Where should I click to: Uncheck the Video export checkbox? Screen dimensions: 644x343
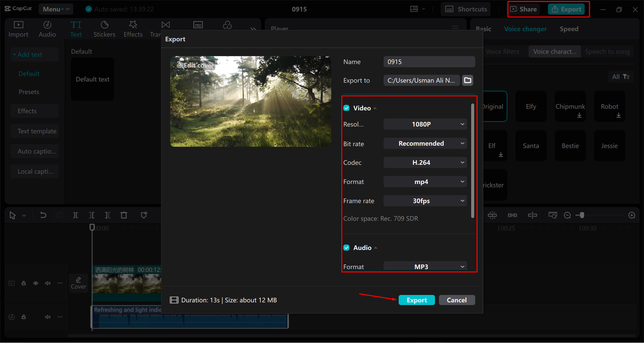[x=346, y=108]
